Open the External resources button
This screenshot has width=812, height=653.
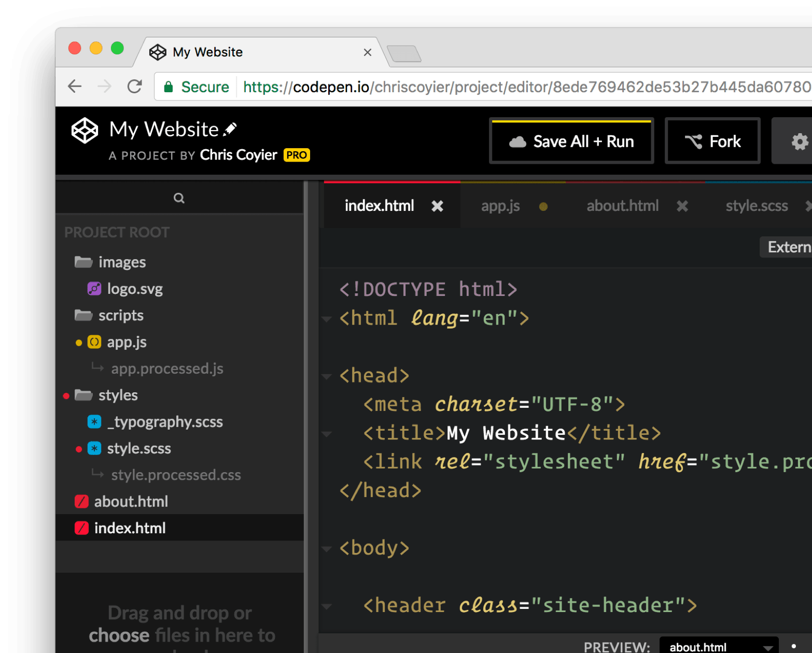pyautogui.click(x=786, y=247)
